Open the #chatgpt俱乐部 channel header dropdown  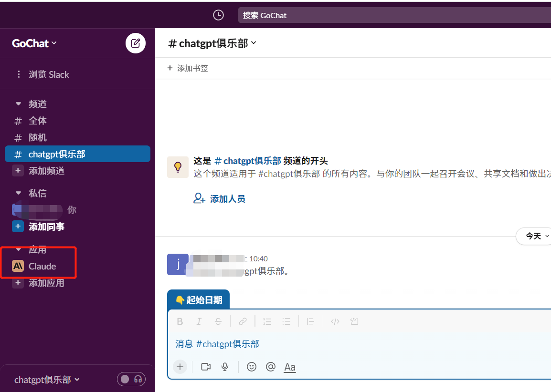[x=212, y=43]
